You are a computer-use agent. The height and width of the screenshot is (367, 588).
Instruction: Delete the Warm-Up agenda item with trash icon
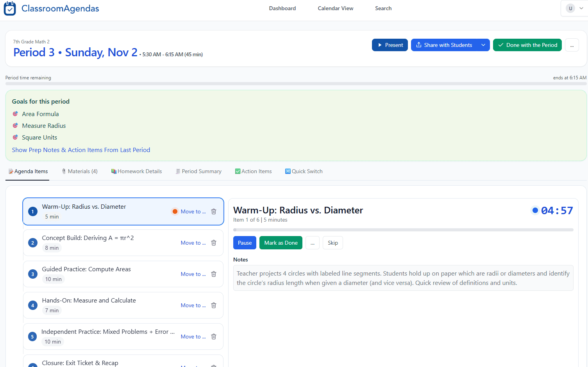214,211
